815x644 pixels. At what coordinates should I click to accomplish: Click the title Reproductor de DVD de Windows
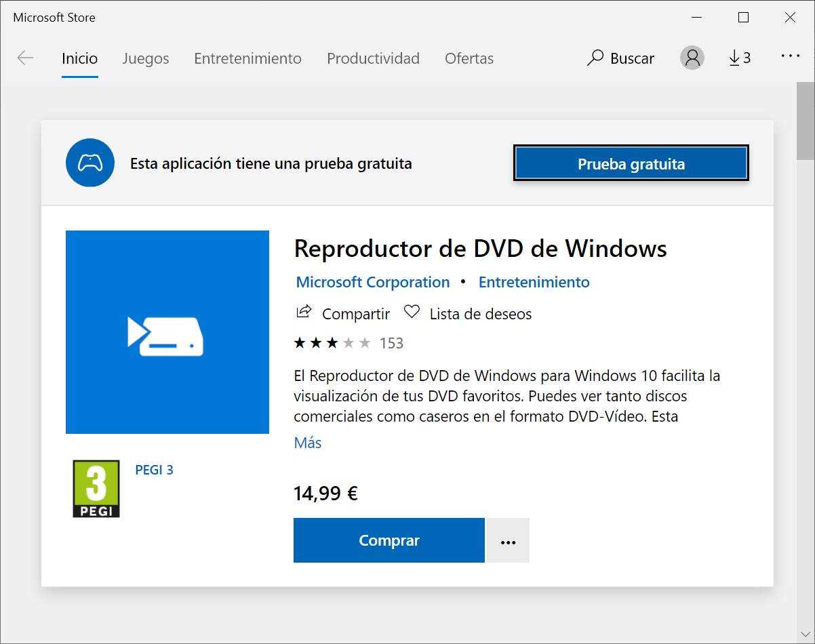[x=481, y=249]
